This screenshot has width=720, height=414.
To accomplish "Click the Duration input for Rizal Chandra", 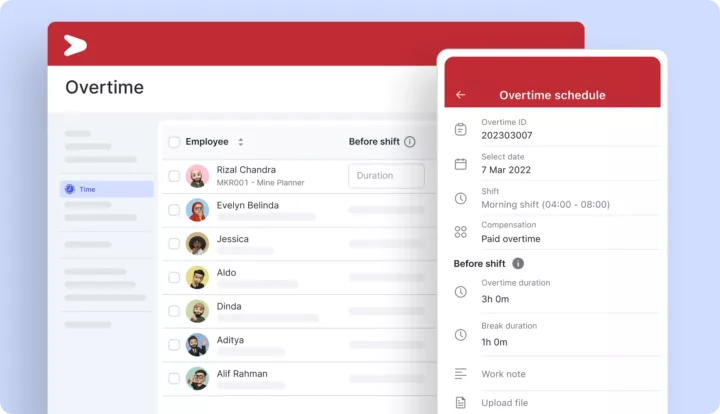I will [x=386, y=176].
